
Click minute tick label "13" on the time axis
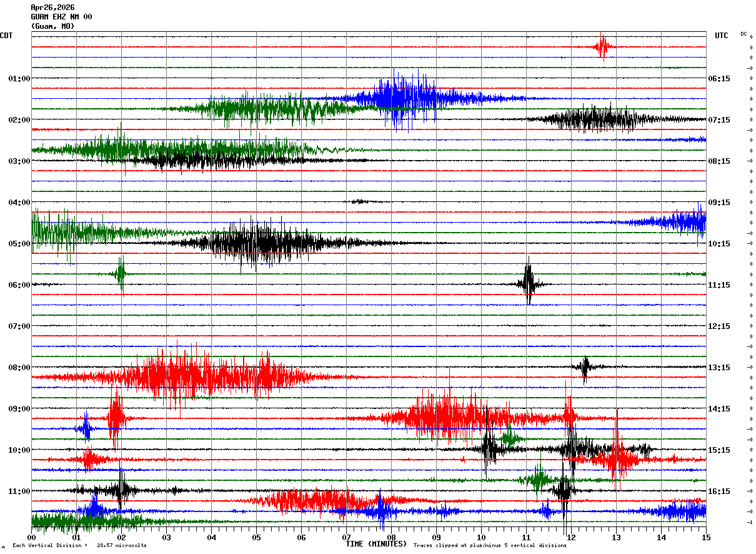(x=616, y=537)
